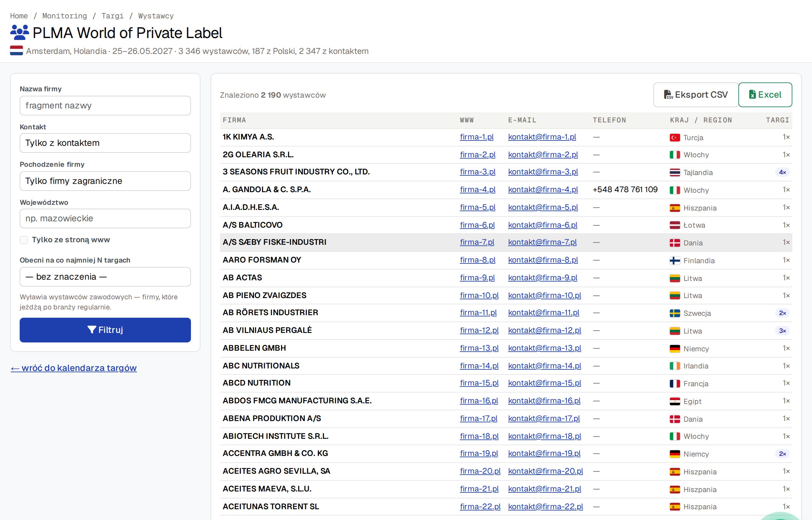
Task: Select phone number +548 478 761 109
Action: click(x=625, y=189)
